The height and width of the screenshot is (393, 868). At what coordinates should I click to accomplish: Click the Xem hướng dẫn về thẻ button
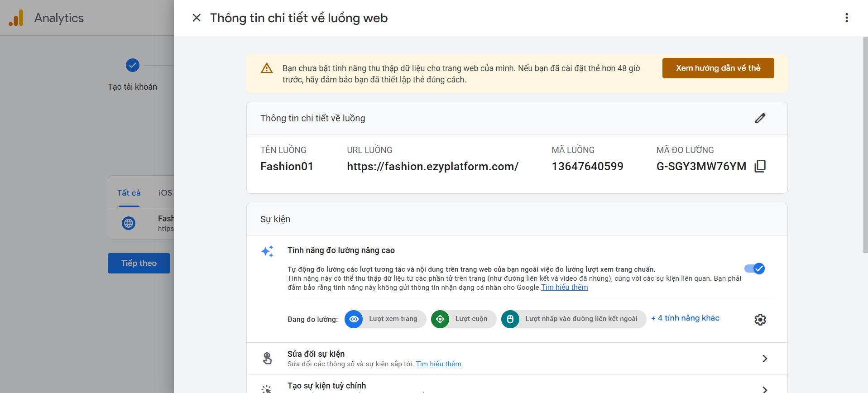pos(718,68)
